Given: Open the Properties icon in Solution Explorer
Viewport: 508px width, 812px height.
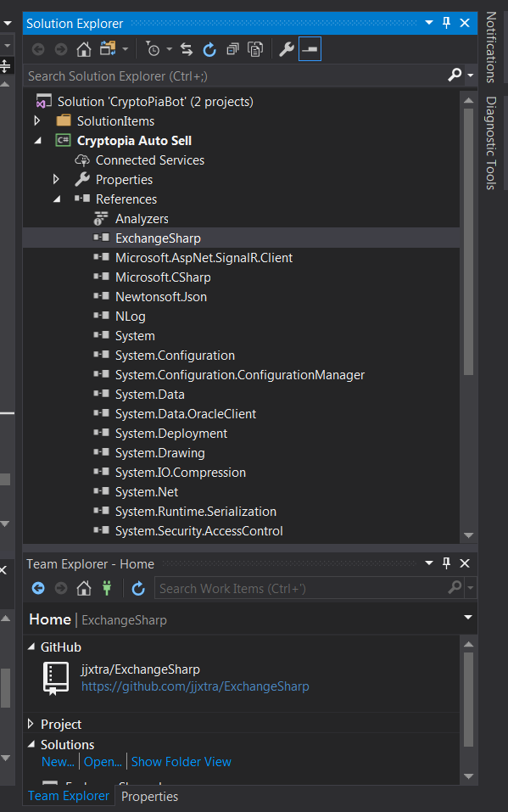Looking at the screenshot, I should 286,48.
